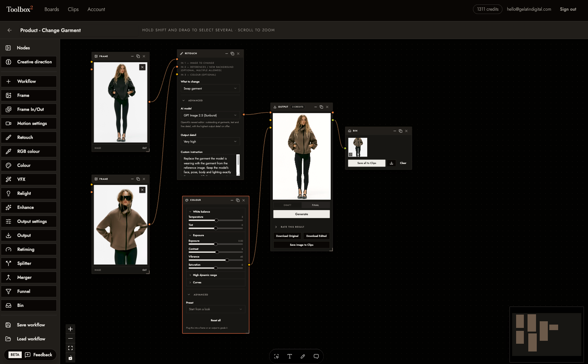Viewport: 588px width, 364px height.
Task: Click Download Original
Action: point(287,236)
